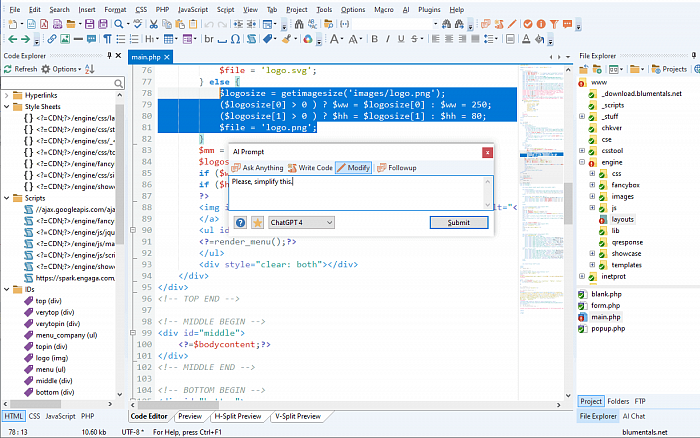Toggle the Modify mode in AI Prompt
Viewport: 700px width, 438px height.
click(x=353, y=168)
